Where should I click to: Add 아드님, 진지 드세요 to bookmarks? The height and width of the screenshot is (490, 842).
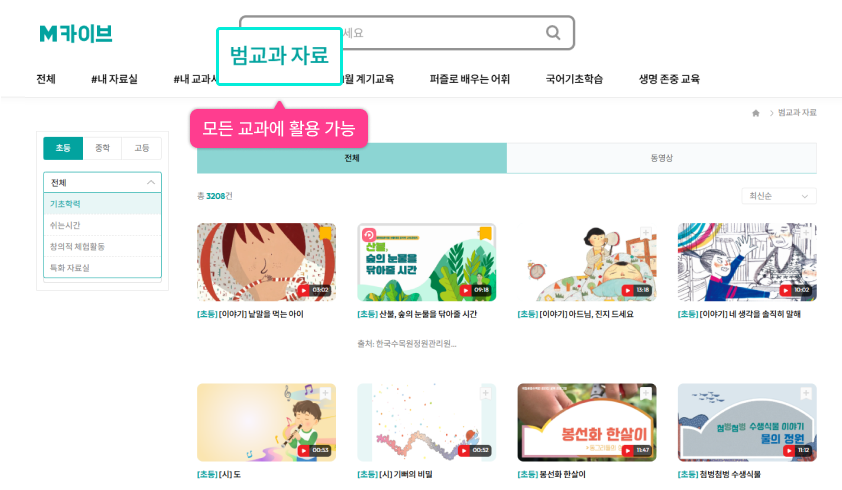[x=645, y=233]
